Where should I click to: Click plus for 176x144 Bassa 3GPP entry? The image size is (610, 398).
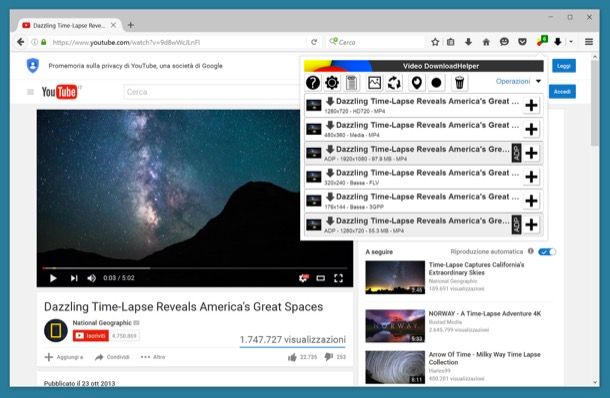point(531,201)
